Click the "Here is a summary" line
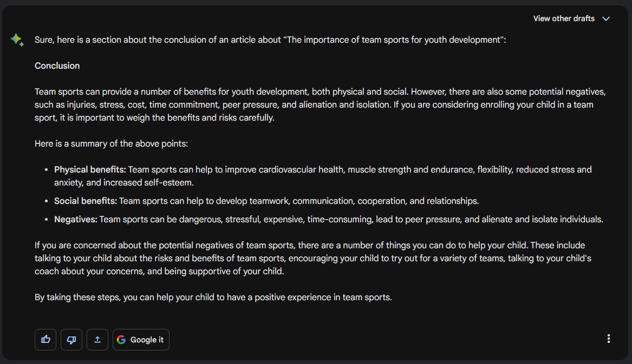Viewport: 632px width, 364px height. click(111, 144)
